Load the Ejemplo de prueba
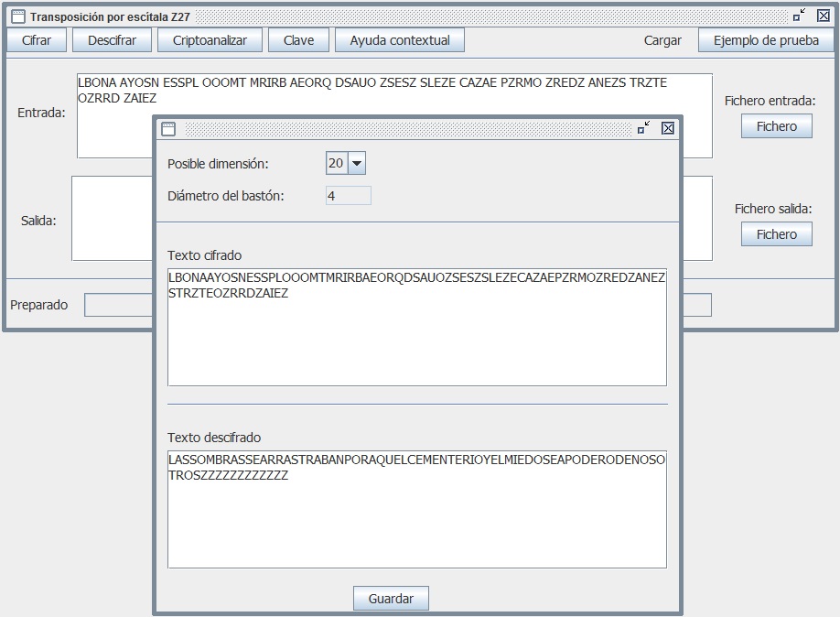Viewport: 840px width, 617px height. [765, 40]
